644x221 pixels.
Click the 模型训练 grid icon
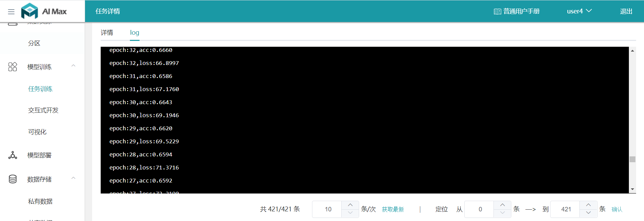click(x=13, y=67)
